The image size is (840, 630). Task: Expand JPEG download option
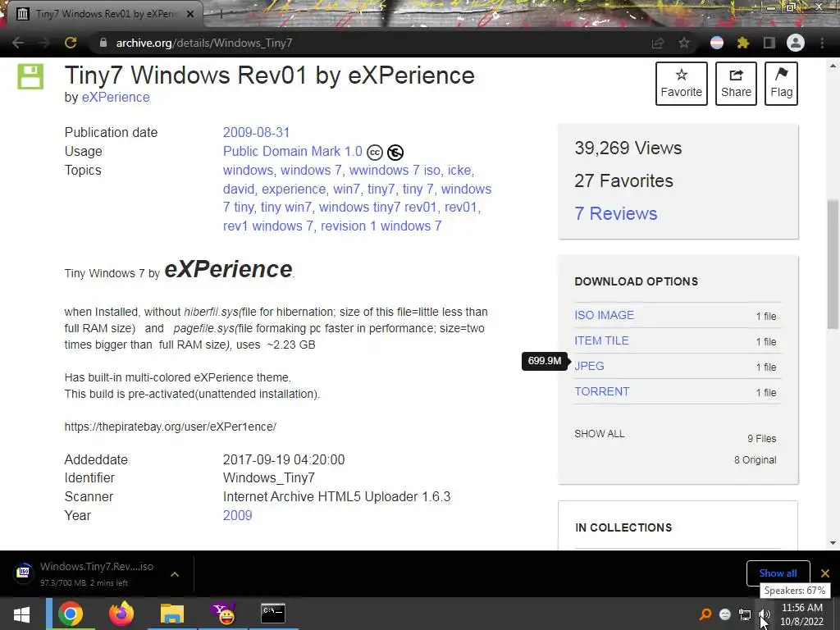pos(589,366)
